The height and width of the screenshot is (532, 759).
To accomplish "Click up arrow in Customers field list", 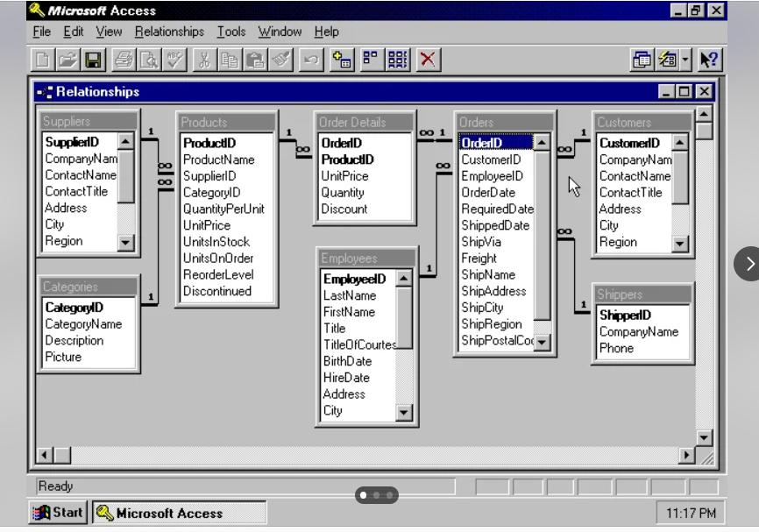I will coord(680,142).
